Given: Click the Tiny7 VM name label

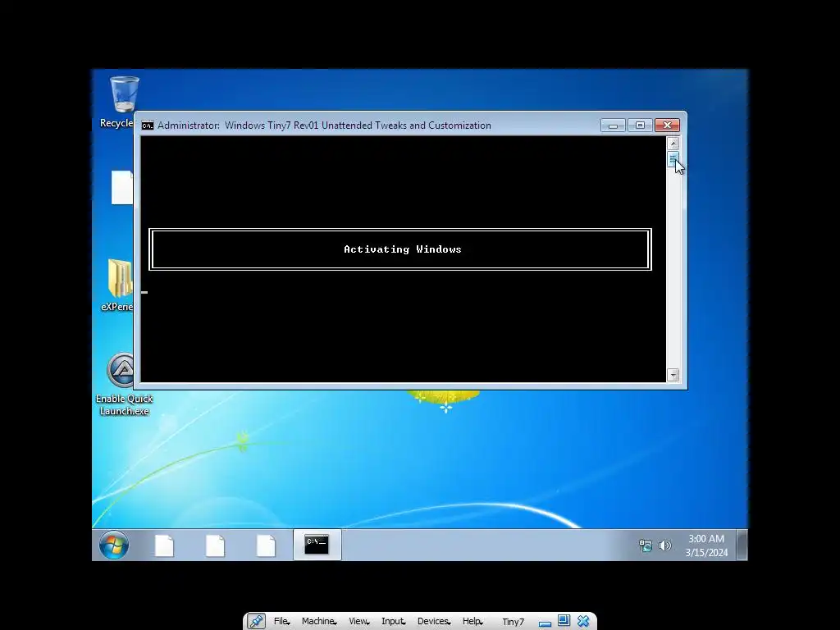Looking at the screenshot, I should coord(513,622).
